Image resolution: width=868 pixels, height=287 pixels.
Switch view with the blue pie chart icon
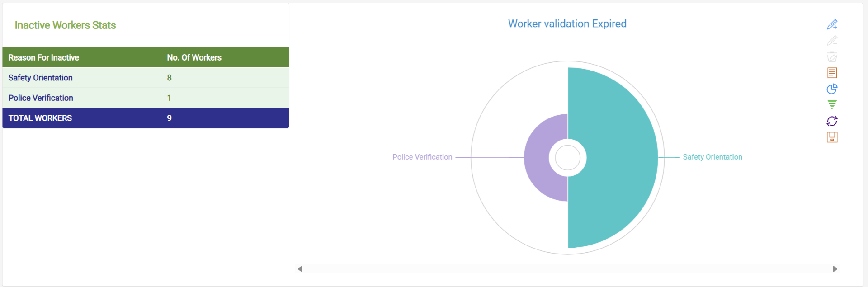832,89
